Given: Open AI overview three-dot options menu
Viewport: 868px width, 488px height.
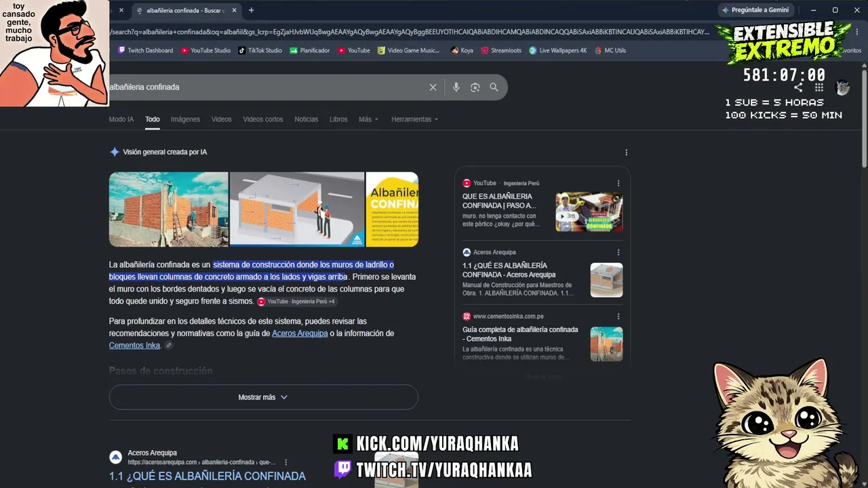Looking at the screenshot, I should (x=627, y=152).
